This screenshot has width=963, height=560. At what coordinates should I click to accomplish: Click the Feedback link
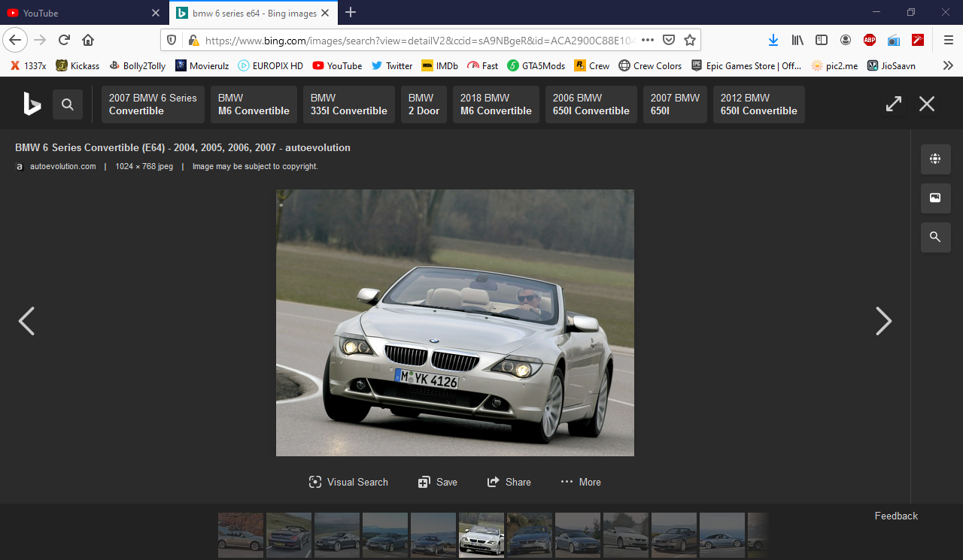[896, 516]
